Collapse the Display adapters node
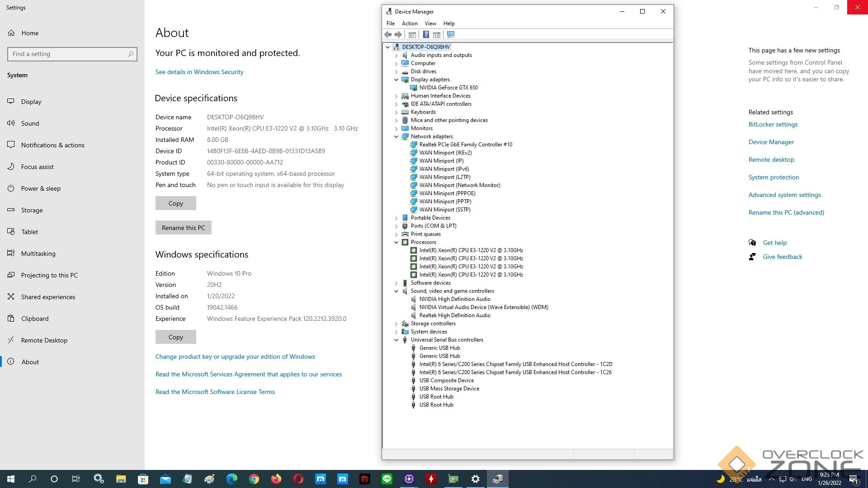The height and width of the screenshot is (488, 868). [396, 80]
